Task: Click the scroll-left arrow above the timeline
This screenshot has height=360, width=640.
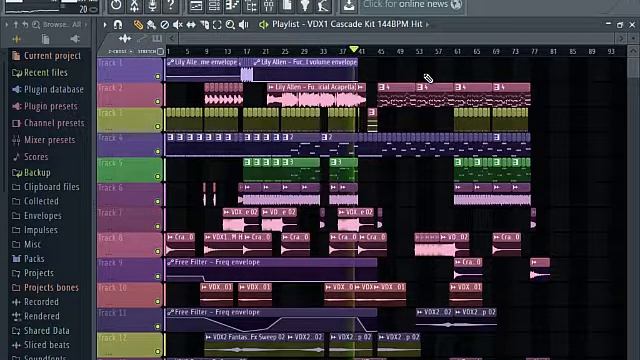Action: 172,39
